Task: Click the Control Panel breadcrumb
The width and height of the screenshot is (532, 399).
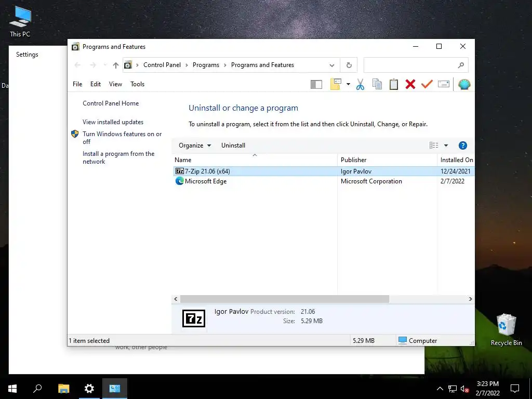Action: 162,65
